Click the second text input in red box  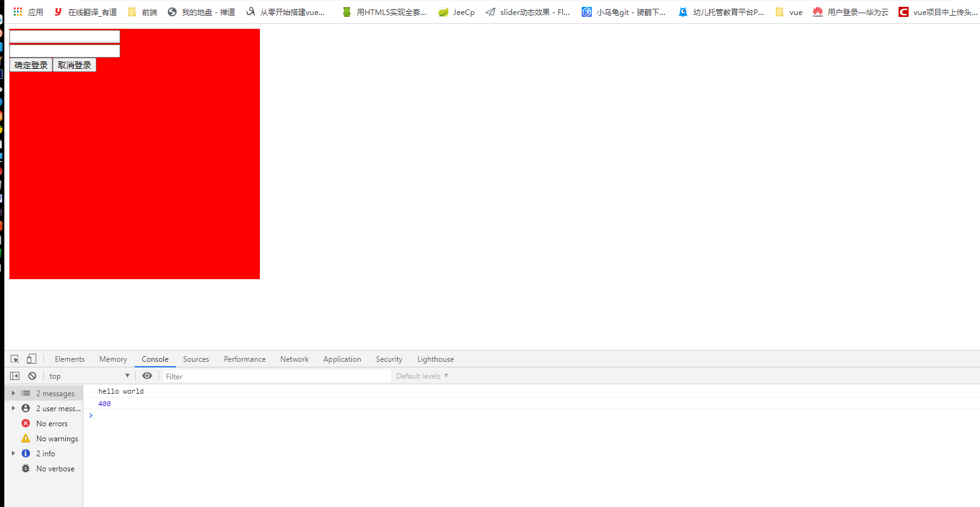64,51
